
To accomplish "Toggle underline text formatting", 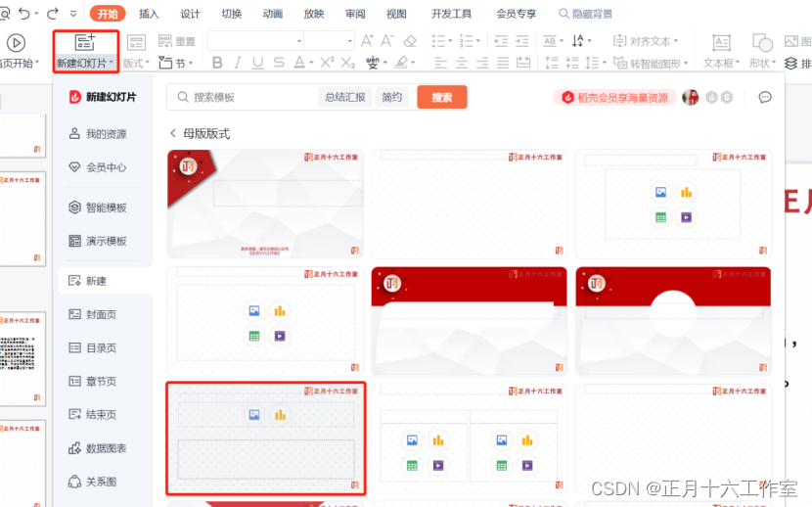I will [x=257, y=63].
